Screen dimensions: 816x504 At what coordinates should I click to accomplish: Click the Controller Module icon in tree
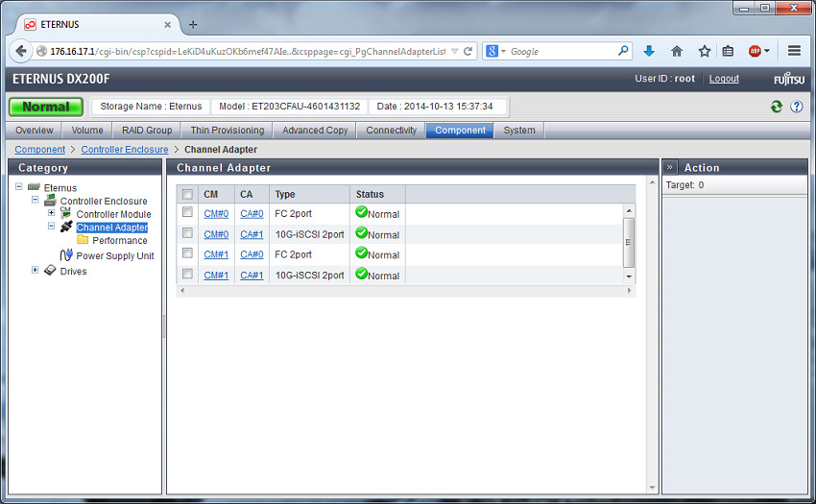click(65, 213)
